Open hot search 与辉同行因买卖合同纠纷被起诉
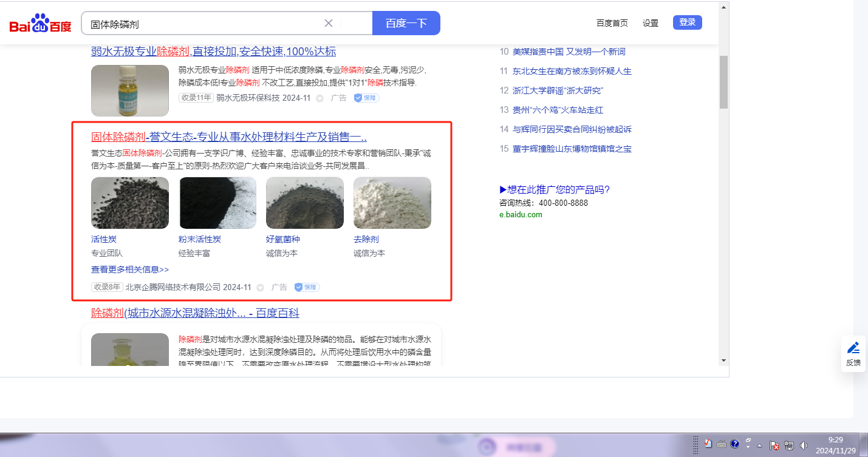Image resolution: width=868 pixels, height=457 pixels. click(x=572, y=129)
